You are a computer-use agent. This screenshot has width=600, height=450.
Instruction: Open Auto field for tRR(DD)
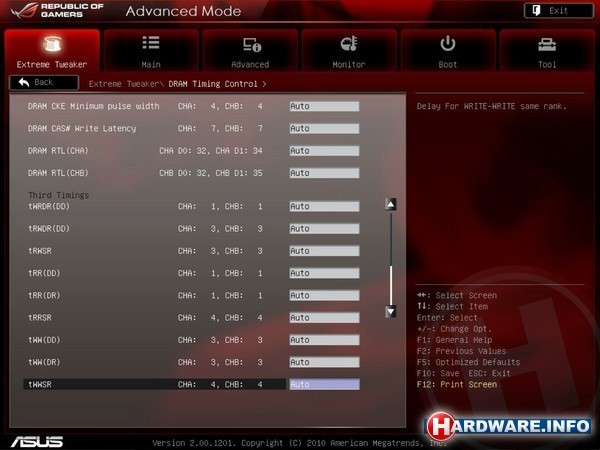pos(324,273)
